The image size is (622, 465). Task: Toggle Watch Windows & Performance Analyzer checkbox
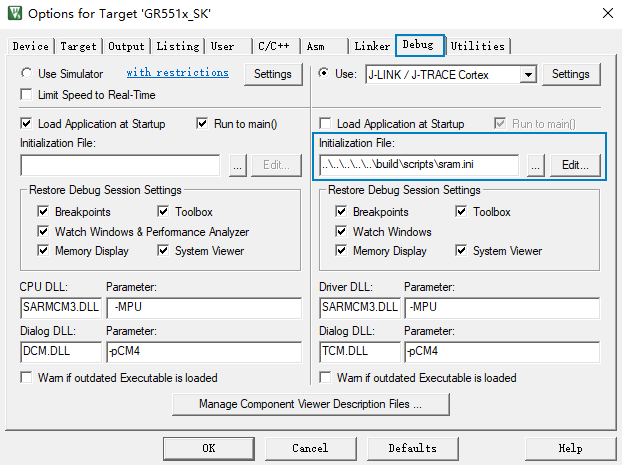click(43, 231)
